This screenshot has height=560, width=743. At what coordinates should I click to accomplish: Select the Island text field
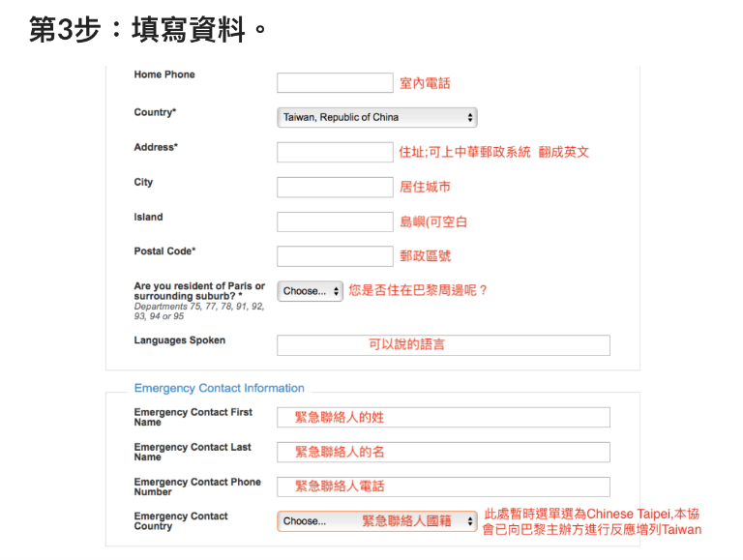click(x=335, y=221)
